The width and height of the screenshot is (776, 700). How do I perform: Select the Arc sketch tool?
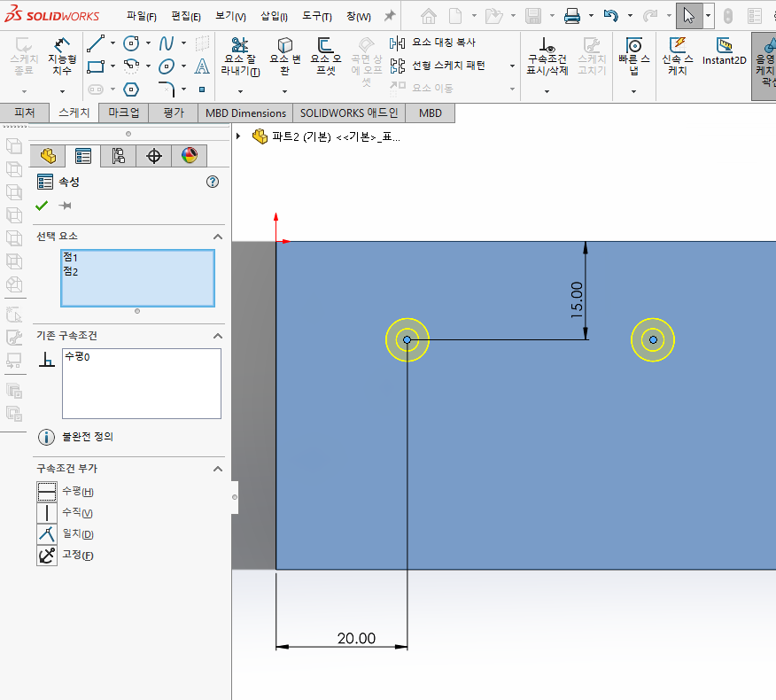(x=131, y=66)
